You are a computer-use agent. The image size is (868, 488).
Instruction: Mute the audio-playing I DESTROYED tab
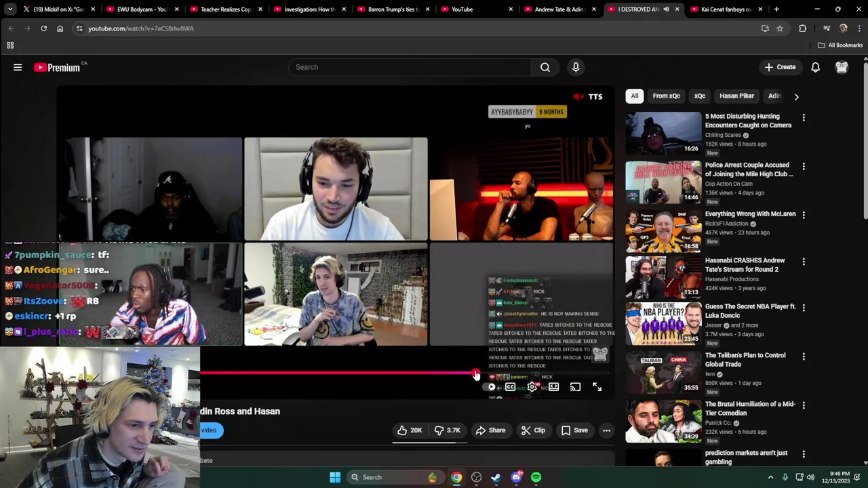(666, 9)
